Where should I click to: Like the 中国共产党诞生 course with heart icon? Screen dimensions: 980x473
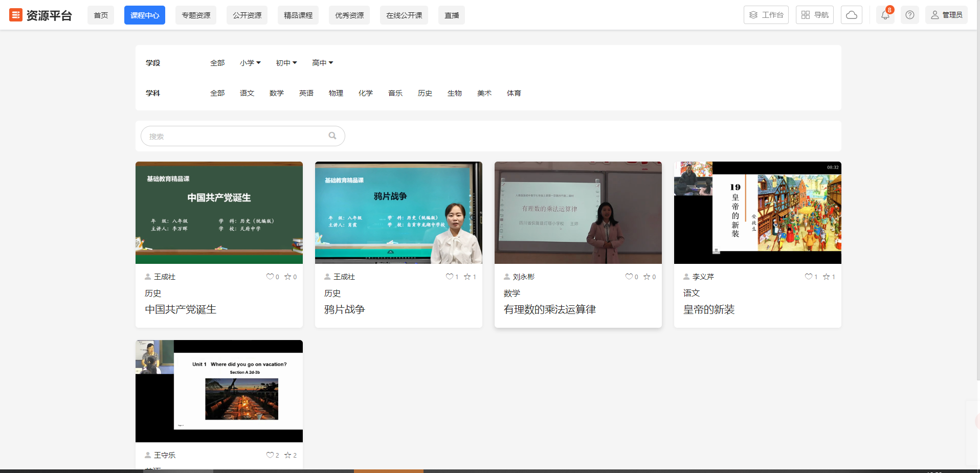(x=270, y=277)
